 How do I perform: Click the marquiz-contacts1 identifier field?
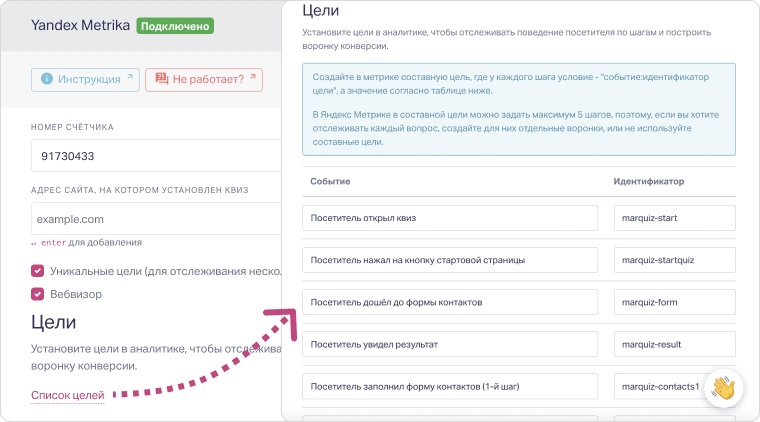(x=660, y=386)
